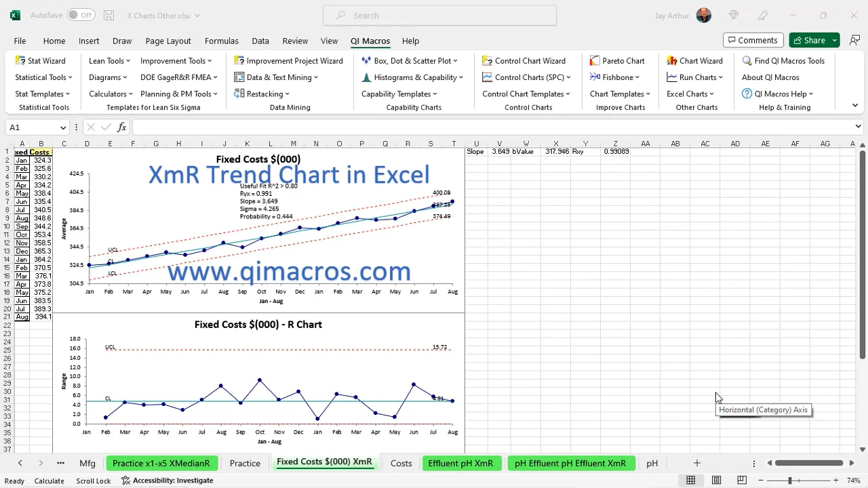Open the Restacking tool menu
Image resolution: width=868 pixels, height=488 pixels.
pos(262,94)
